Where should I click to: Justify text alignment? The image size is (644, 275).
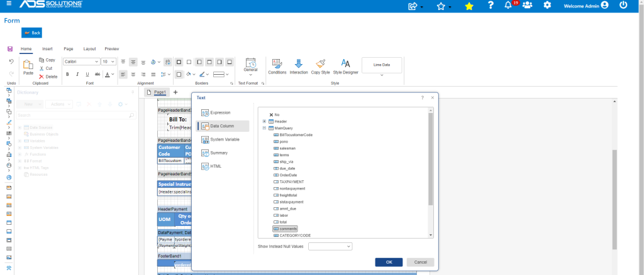tap(153, 75)
